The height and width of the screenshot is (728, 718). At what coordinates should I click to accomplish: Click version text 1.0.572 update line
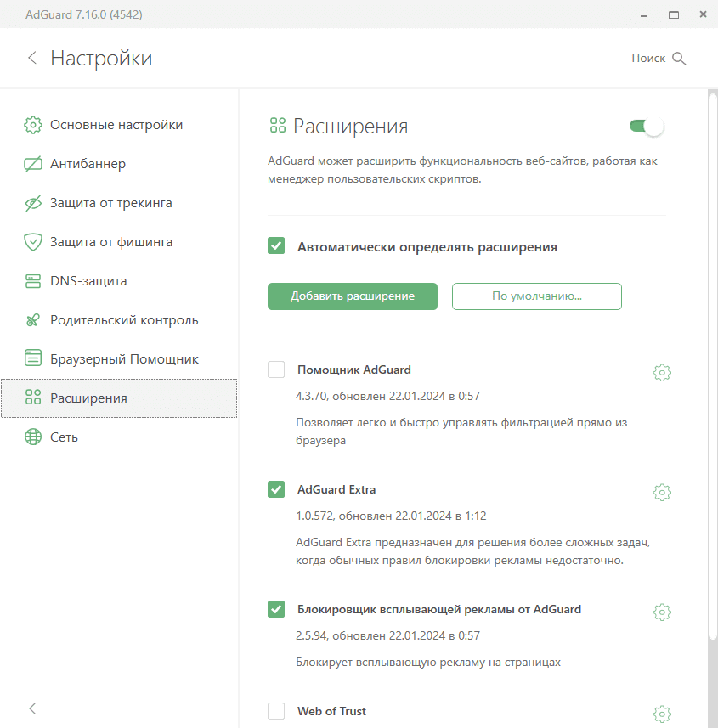[x=391, y=516]
